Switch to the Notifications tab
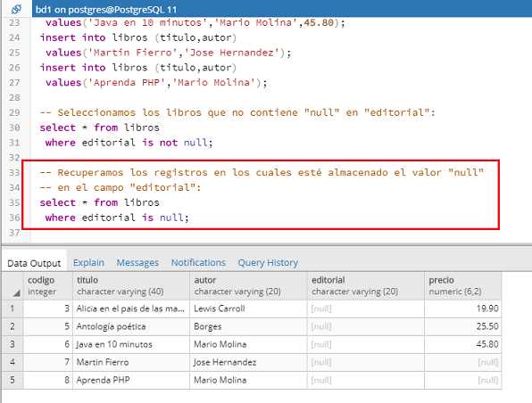The width and height of the screenshot is (532, 403). 198,263
